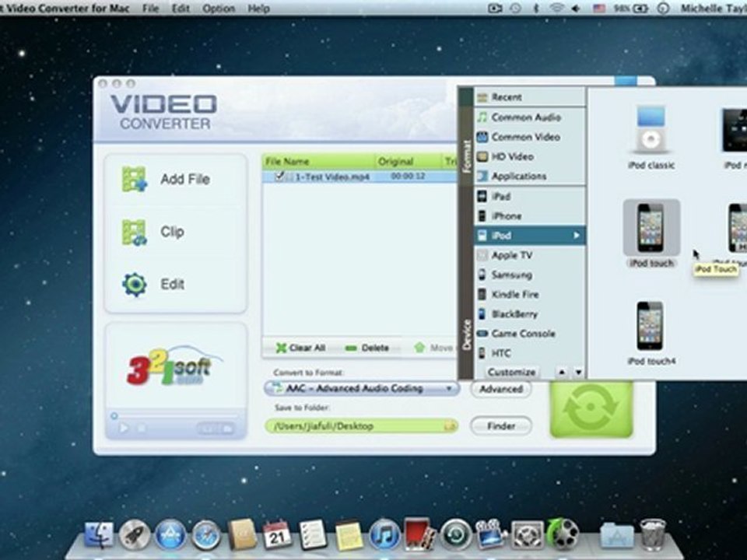Open Safari from the Dock
Screen dimensions: 747x560
206,535
